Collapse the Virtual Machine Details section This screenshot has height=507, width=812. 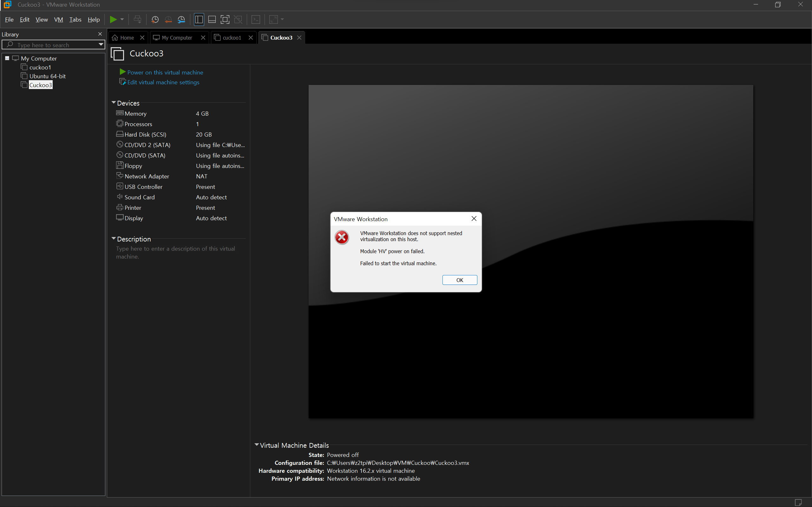[257, 445]
